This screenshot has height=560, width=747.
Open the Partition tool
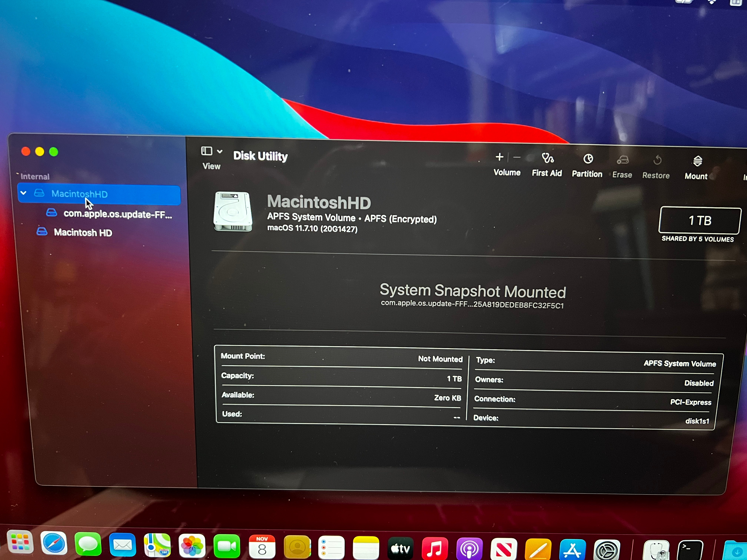point(587,166)
